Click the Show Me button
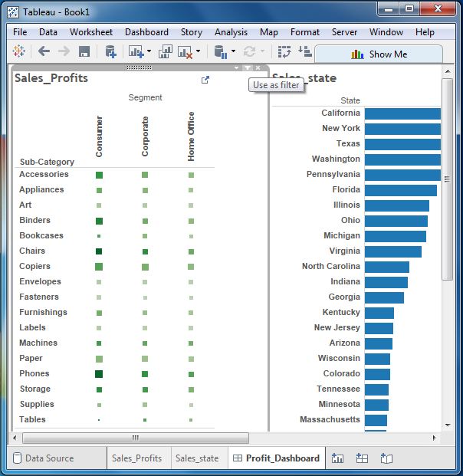 (x=379, y=54)
